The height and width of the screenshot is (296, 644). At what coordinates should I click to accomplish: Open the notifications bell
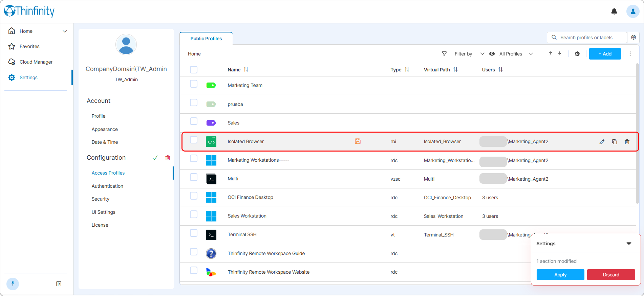point(614,12)
